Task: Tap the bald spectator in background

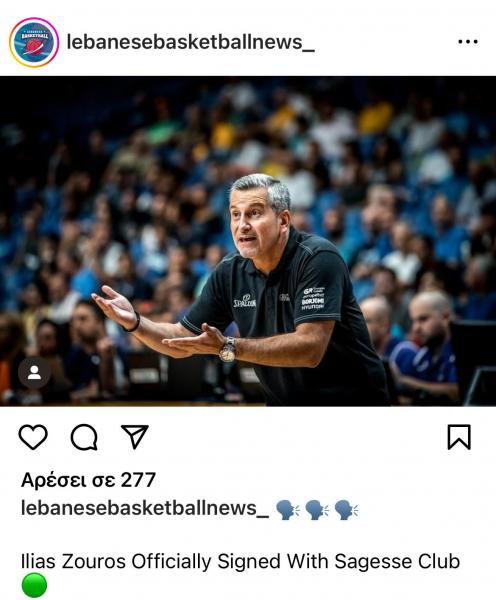Action: 430,321
